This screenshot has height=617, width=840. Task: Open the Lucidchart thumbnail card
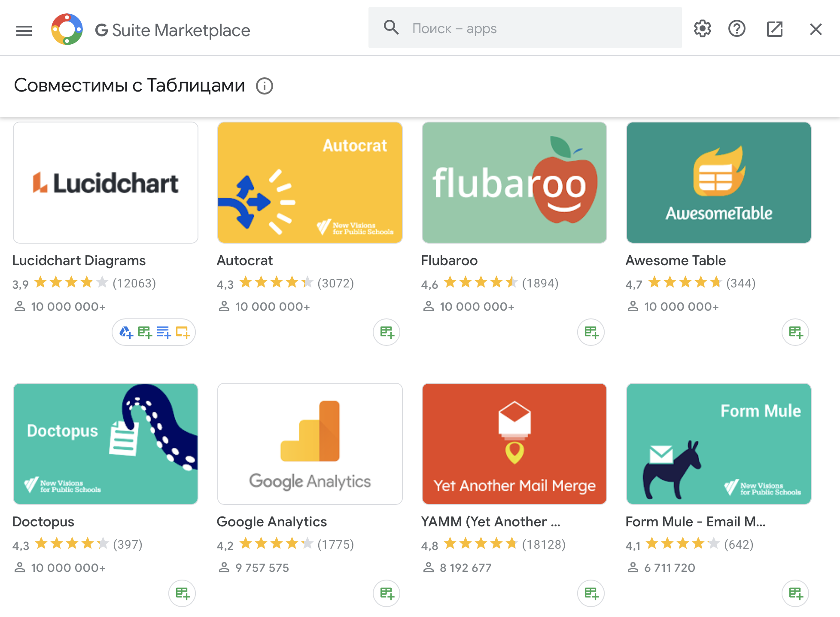106,183
